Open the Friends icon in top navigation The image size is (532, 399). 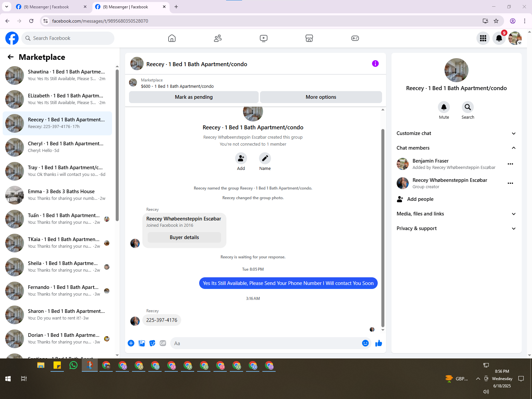pos(218,38)
